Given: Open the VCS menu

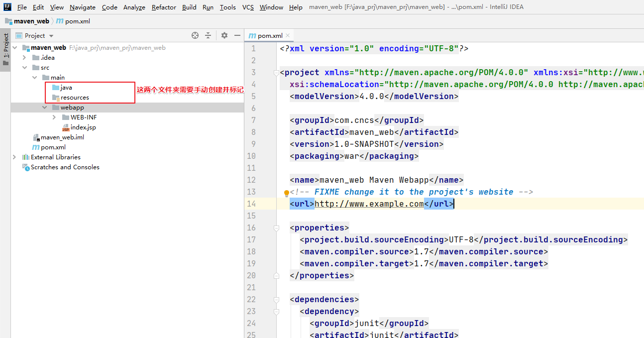Looking at the screenshot, I should pos(248,7).
